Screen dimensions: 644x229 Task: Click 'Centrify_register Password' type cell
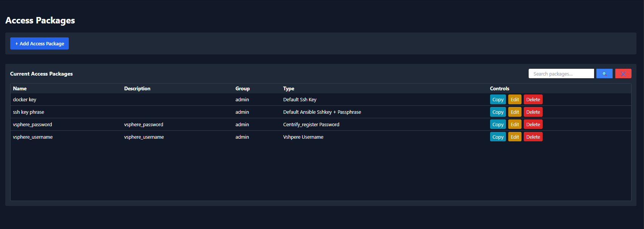(311, 124)
